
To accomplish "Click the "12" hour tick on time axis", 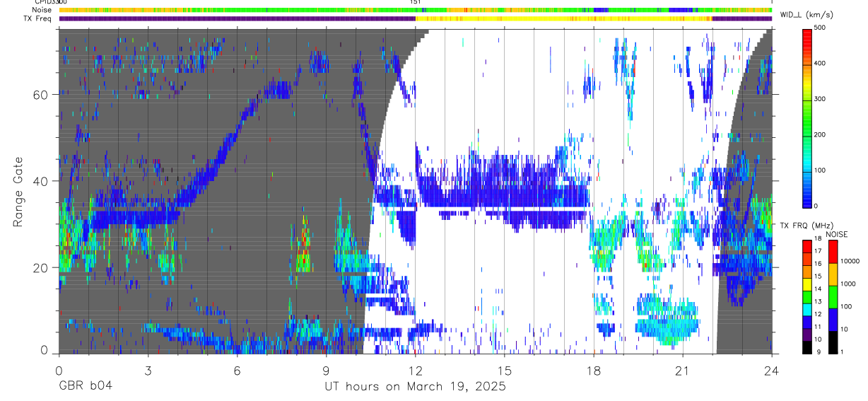I will (416, 370).
